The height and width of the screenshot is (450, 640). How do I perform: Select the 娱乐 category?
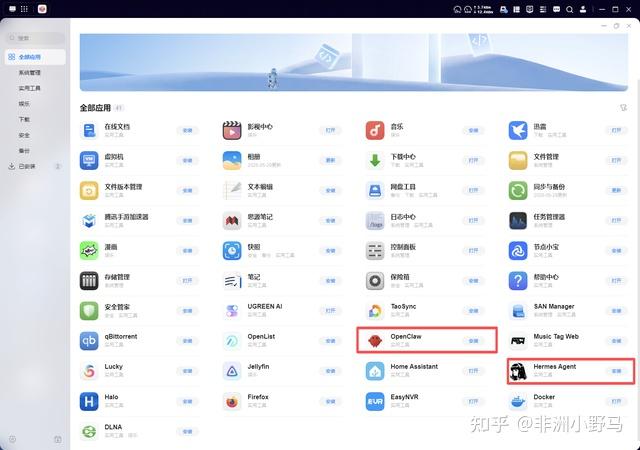point(24,104)
